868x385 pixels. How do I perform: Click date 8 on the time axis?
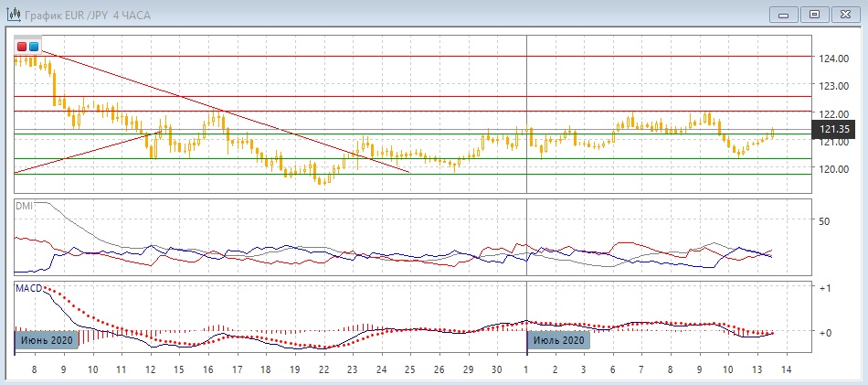point(35,369)
